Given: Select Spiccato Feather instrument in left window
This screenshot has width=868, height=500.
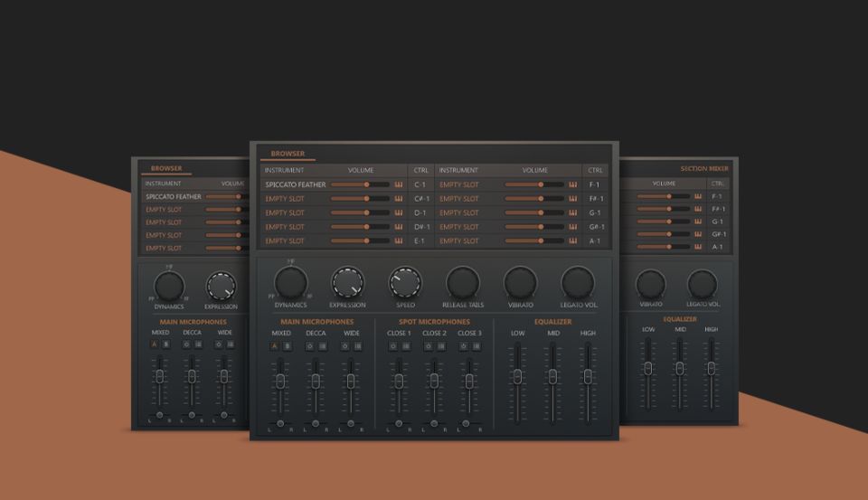Looking at the screenshot, I should 174,196.
